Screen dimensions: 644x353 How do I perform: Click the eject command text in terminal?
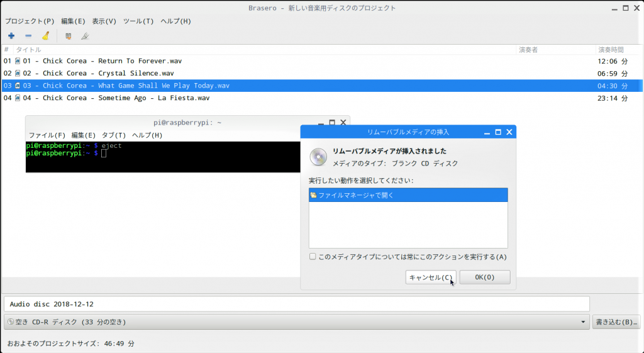tap(111, 145)
